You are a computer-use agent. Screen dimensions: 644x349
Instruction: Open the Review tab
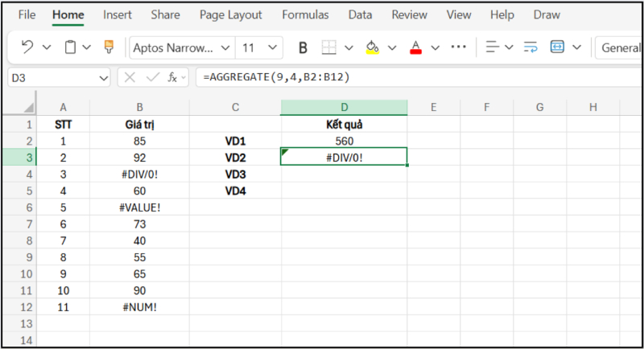pyautogui.click(x=409, y=14)
